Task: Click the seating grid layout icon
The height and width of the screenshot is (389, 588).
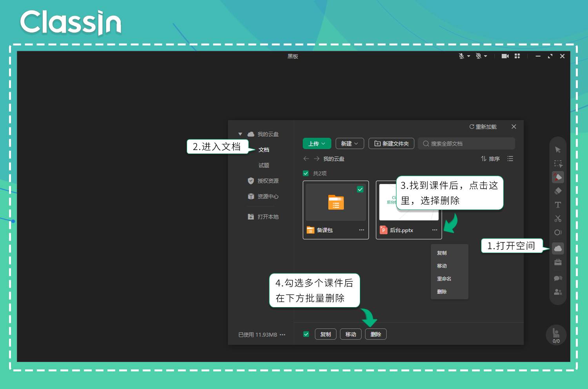Action: point(517,56)
